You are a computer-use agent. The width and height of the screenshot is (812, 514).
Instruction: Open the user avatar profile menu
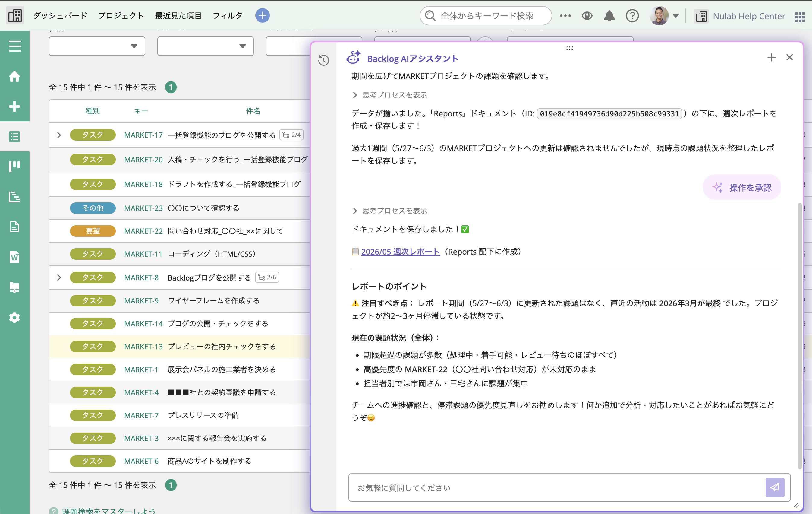(664, 15)
